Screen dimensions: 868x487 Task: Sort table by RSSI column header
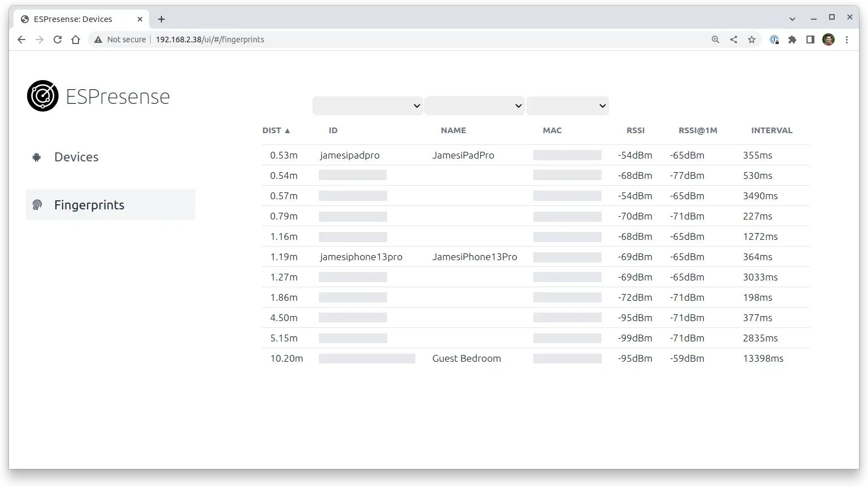[635, 130]
